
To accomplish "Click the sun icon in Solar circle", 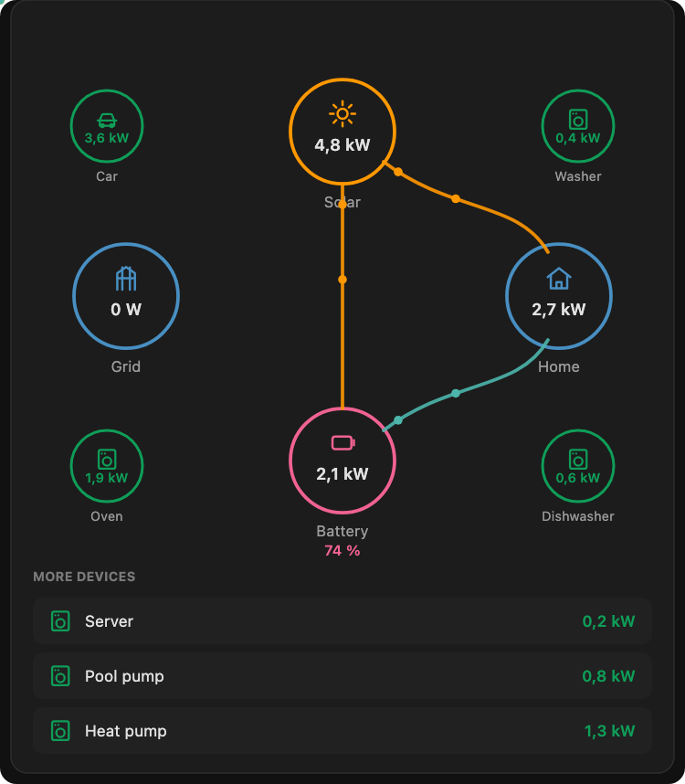I will tap(342, 114).
